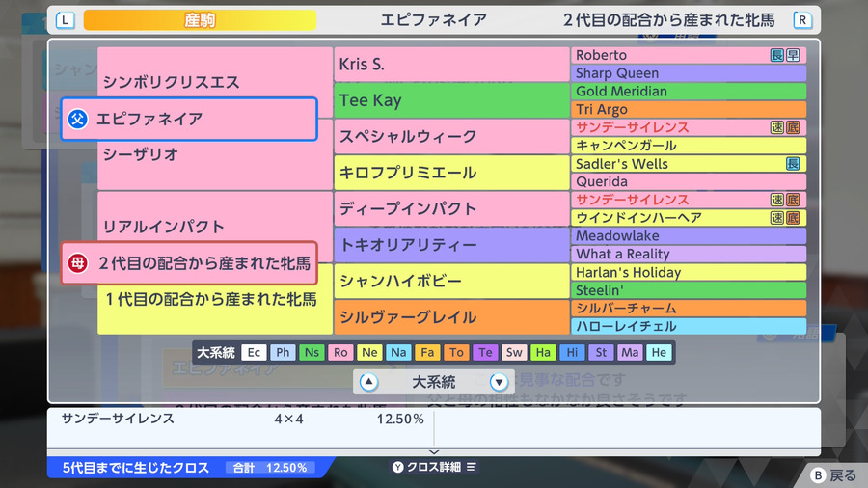
Task: Click the B button 戻る icon
Action: click(818, 475)
